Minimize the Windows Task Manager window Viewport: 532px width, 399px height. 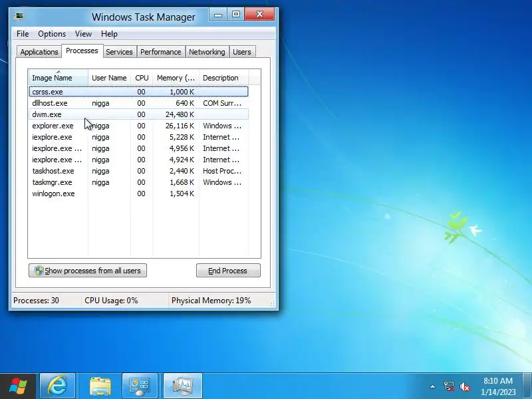(218, 15)
